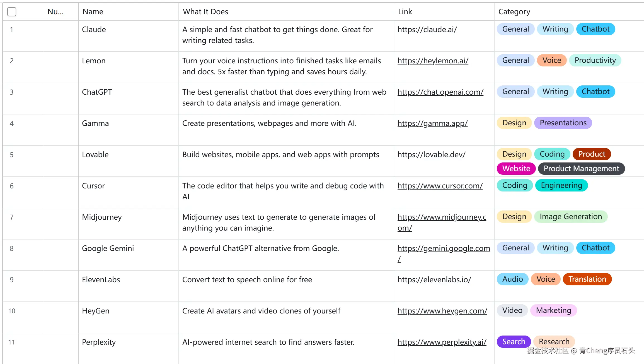The image size is (644, 364).
Task: Select the orange Voice tag on Lemon row
Action: pos(551,60)
